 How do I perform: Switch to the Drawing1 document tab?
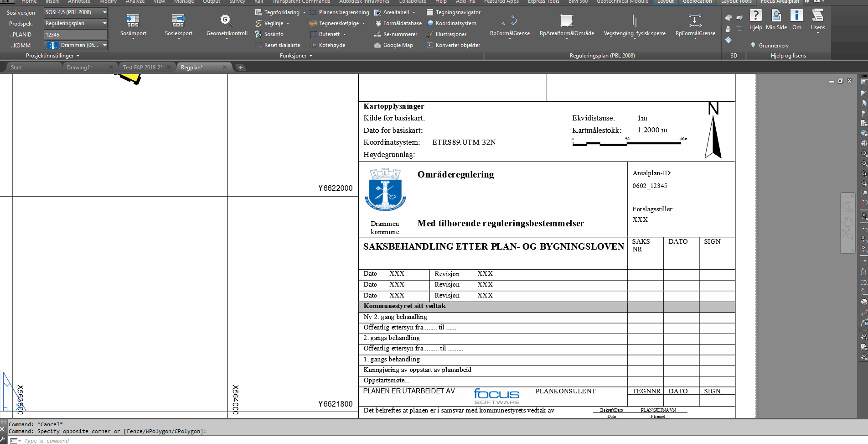(80, 68)
